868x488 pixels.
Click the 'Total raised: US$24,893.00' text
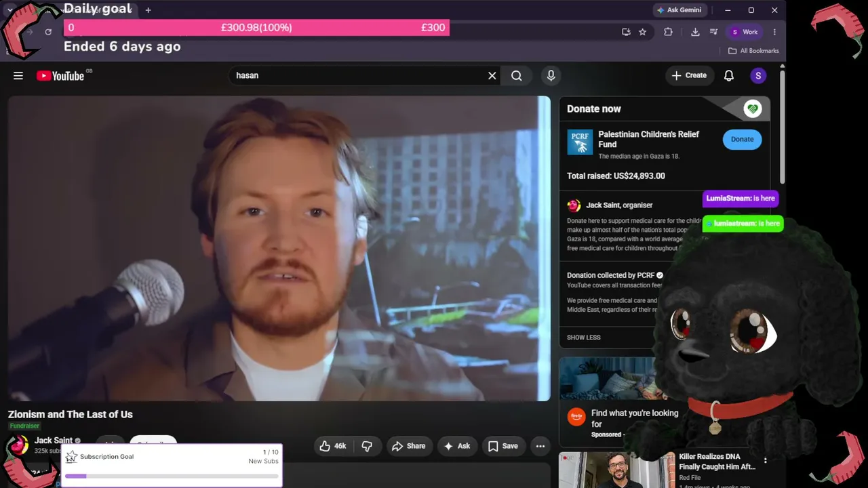616,176
